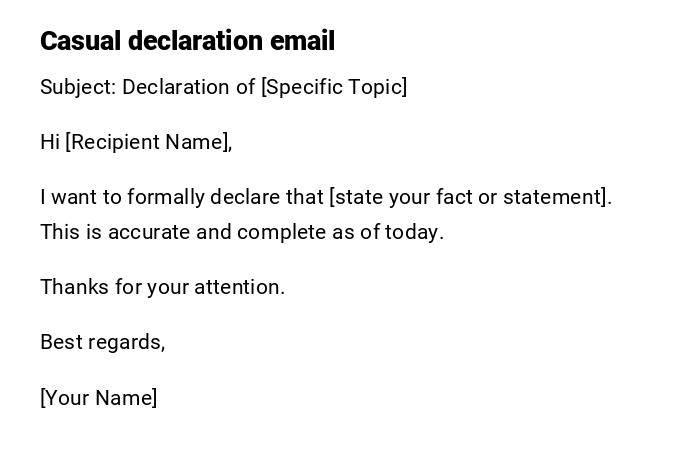Click the [state your fact or statement] placeholder
Viewport: 700px width, 460px height.
(x=468, y=197)
